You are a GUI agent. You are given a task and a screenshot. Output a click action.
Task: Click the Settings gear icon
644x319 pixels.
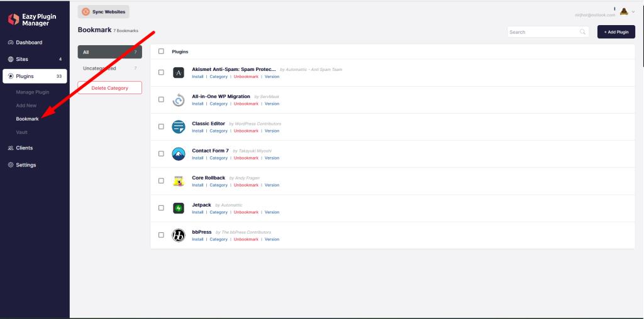(x=11, y=165)
